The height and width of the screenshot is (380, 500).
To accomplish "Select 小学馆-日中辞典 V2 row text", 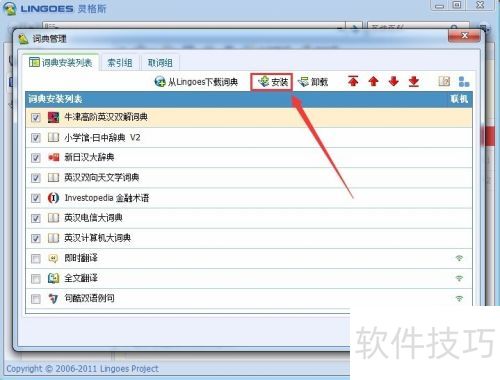I will pyautogui.click(x=102, y=137).
